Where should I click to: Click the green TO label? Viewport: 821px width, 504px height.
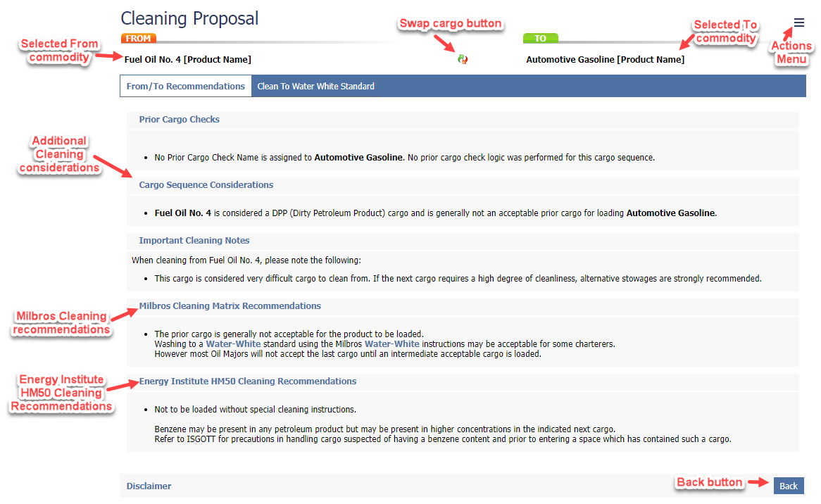[540, 39]
